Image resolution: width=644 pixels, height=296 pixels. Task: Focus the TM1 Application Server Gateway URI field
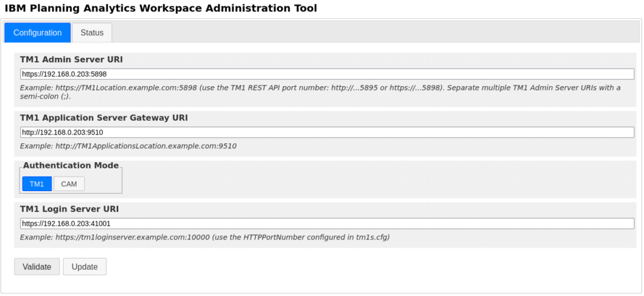click(x=327, y=133)
